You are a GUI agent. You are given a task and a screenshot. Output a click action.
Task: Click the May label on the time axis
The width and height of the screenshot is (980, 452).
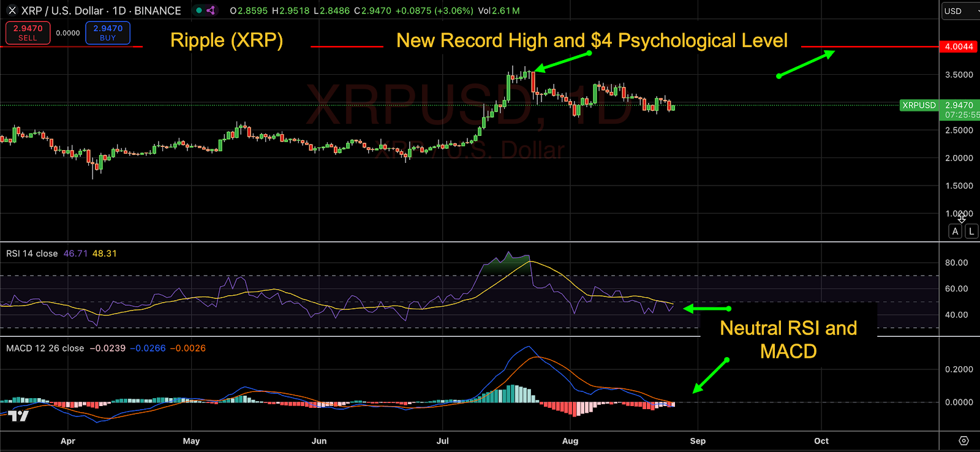191,441
